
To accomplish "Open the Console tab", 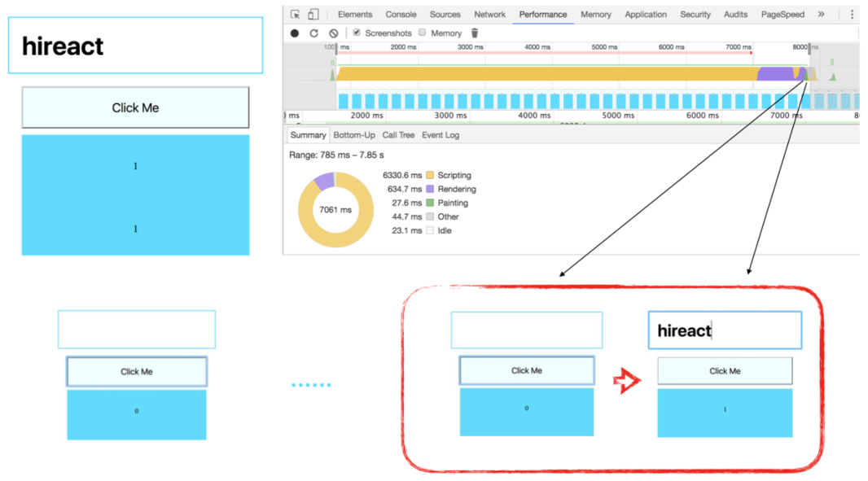I will click(401, 15).
